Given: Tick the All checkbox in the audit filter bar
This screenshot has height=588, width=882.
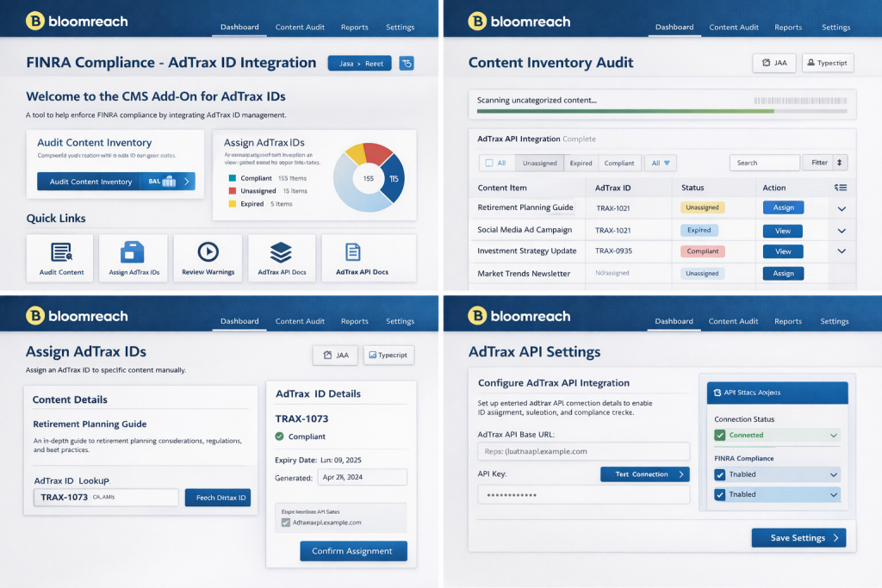Looking at the screenshot, I should [x=489, y=163].
